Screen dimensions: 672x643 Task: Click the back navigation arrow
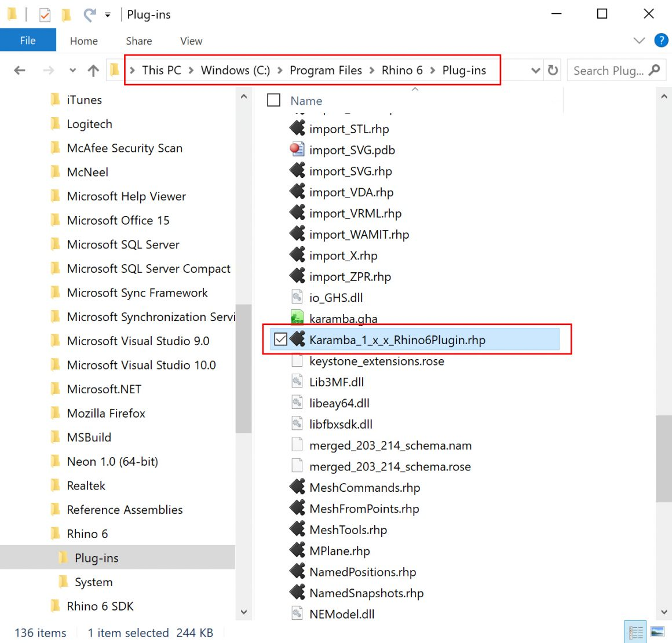pos(19,70)
